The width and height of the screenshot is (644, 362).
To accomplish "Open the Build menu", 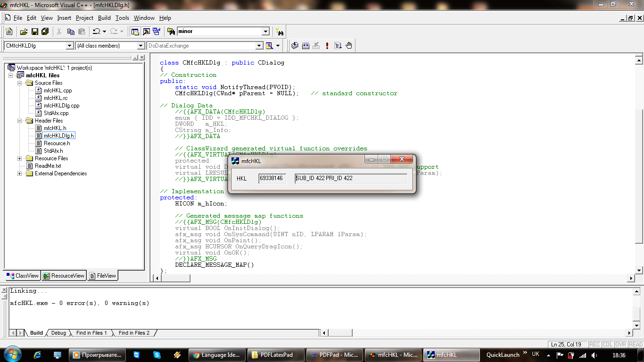I will [x=104, y=18].
